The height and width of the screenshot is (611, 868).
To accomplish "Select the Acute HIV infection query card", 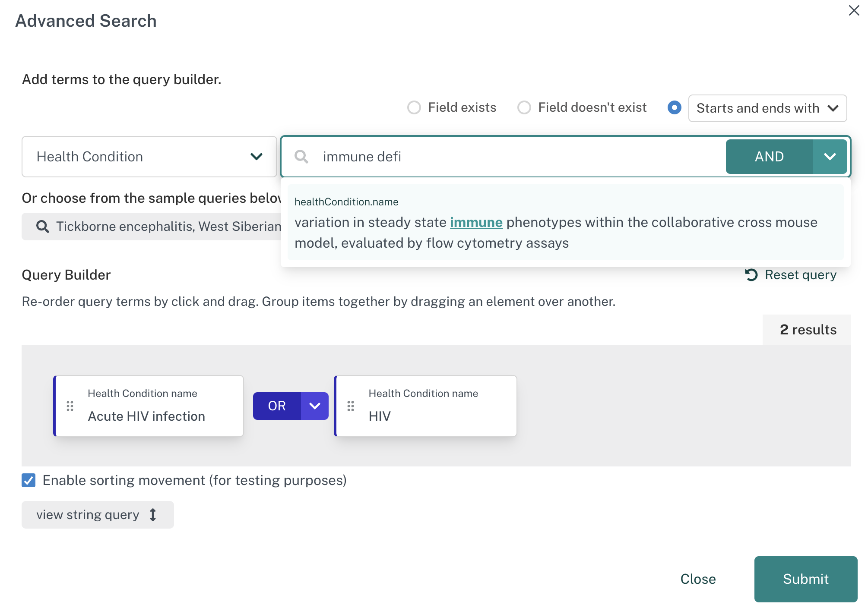I will 149,406.
